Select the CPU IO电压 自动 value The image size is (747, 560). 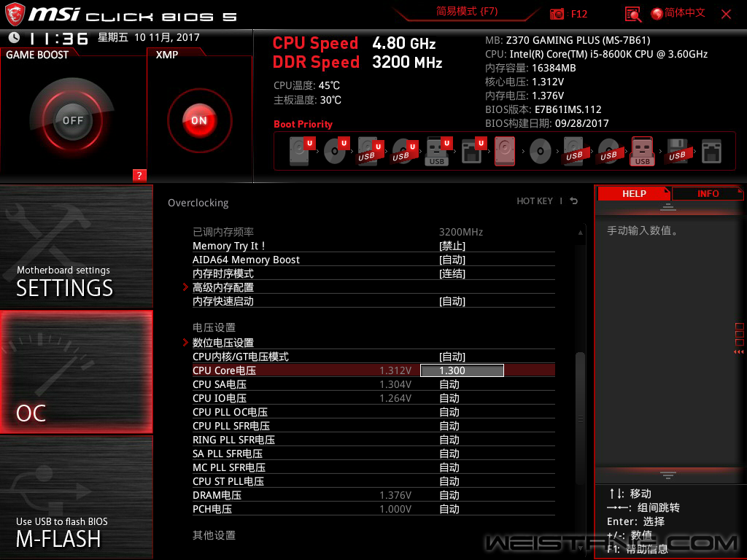tap(449, 397)
